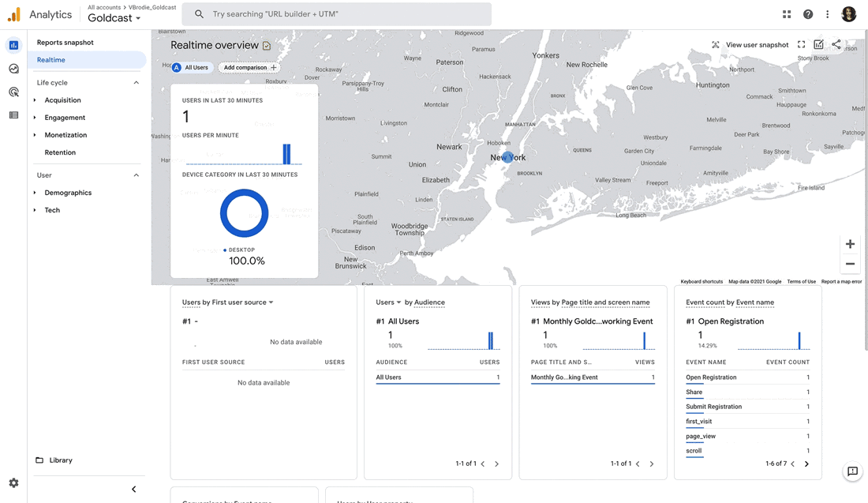Open the feedback chat icon

click(852, 471)
